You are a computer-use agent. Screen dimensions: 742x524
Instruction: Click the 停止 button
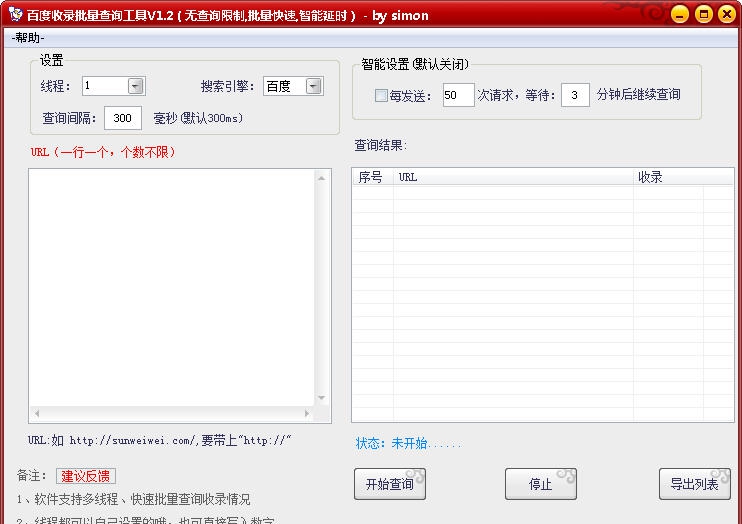click(x=540, y=484)
